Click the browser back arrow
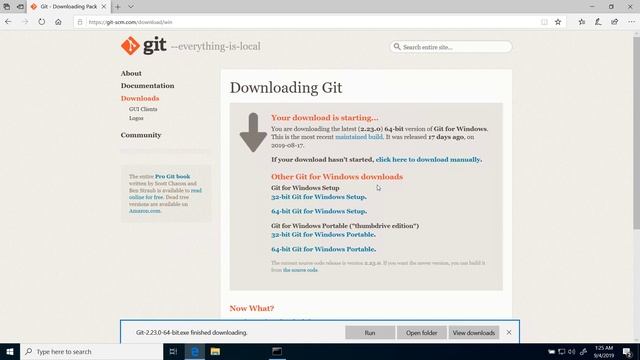 click(8, 22)
